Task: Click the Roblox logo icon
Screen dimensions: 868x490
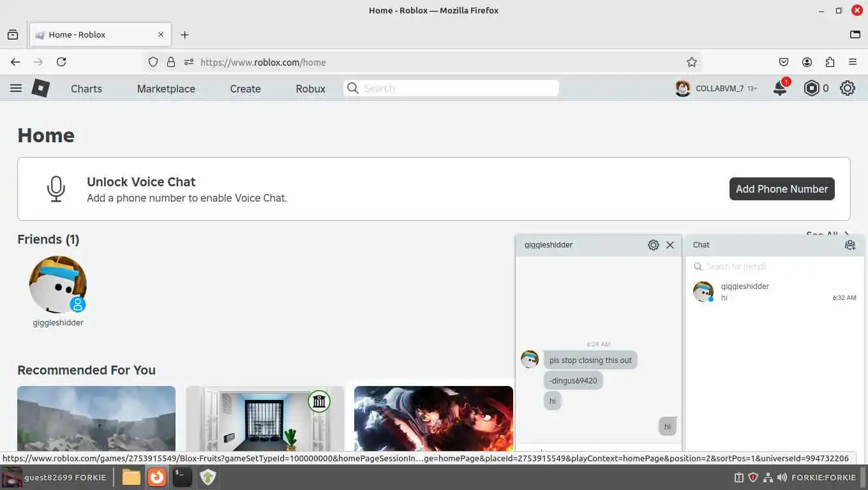Action: tap(41, 88)
